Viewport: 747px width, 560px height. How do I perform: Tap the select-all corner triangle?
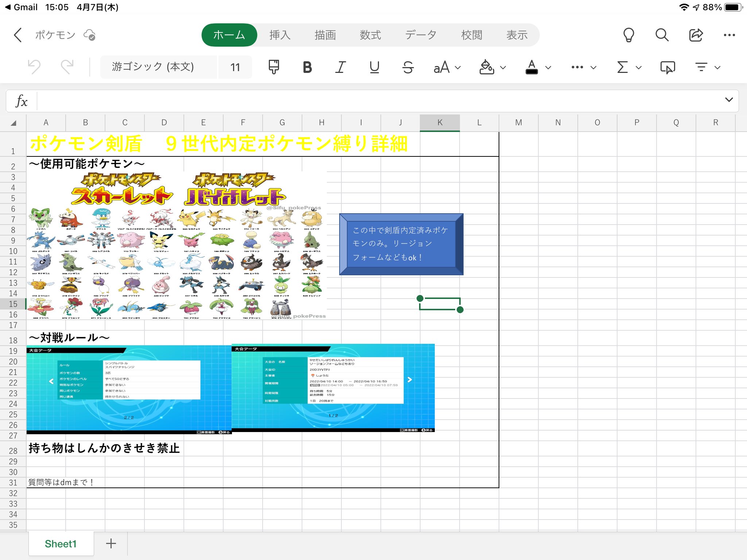click(x=13, y=123)
